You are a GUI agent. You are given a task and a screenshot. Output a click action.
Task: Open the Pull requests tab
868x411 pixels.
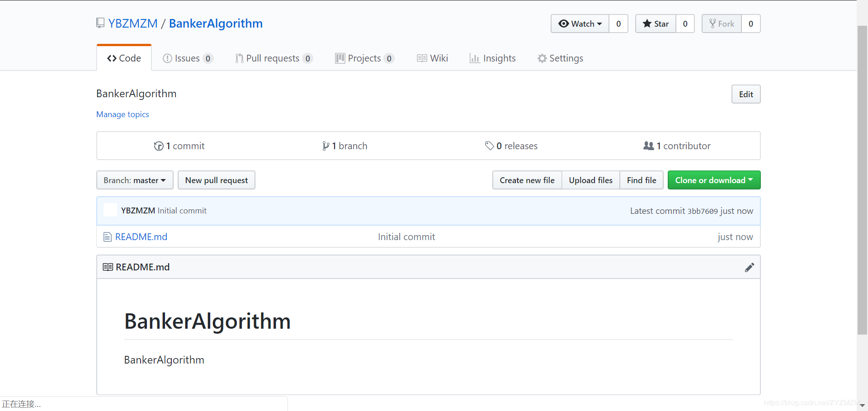[x=274, y=58]
